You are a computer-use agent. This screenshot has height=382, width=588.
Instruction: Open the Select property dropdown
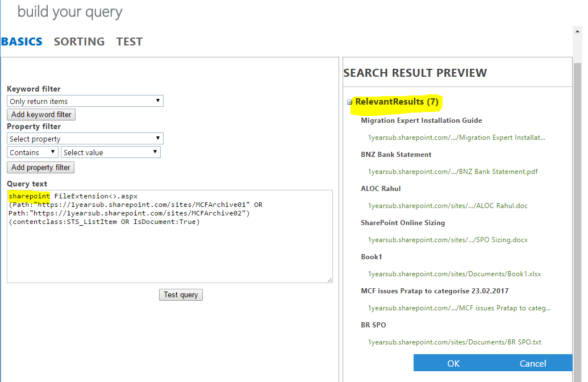click(84, 138)
